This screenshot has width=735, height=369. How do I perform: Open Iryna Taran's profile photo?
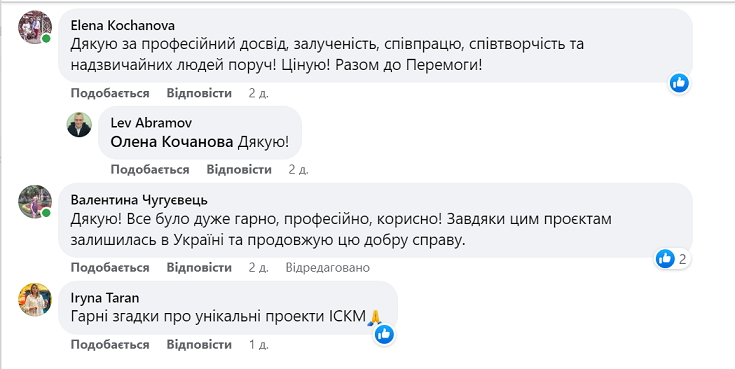pyautogui.click(x=35, y=300)
